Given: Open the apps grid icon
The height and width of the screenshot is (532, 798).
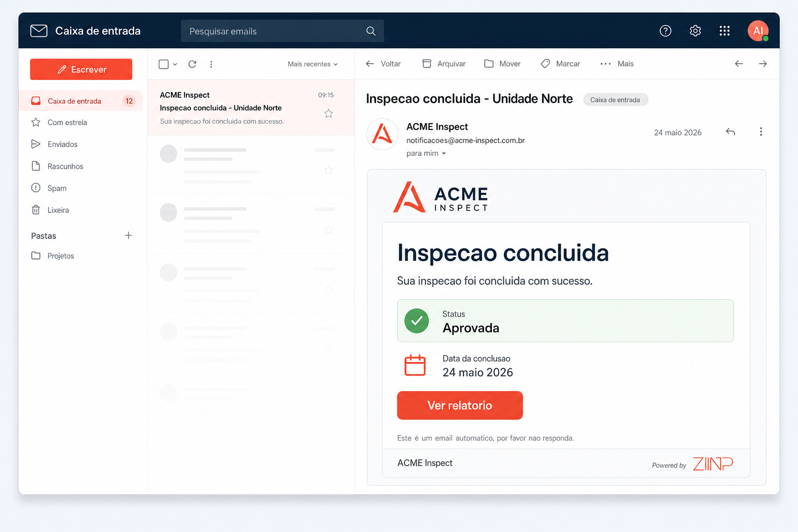Looking at the screenshot, I should [x=725, y=31].
